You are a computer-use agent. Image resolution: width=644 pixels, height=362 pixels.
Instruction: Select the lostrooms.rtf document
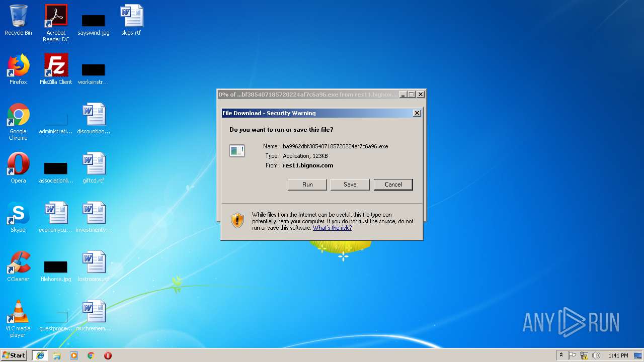[94, 266]
